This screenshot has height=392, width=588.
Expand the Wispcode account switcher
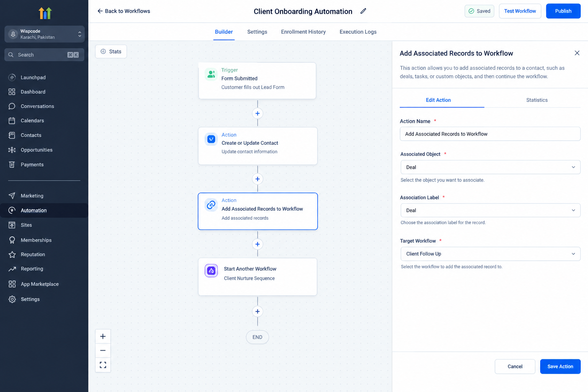[x=44, y=34]
